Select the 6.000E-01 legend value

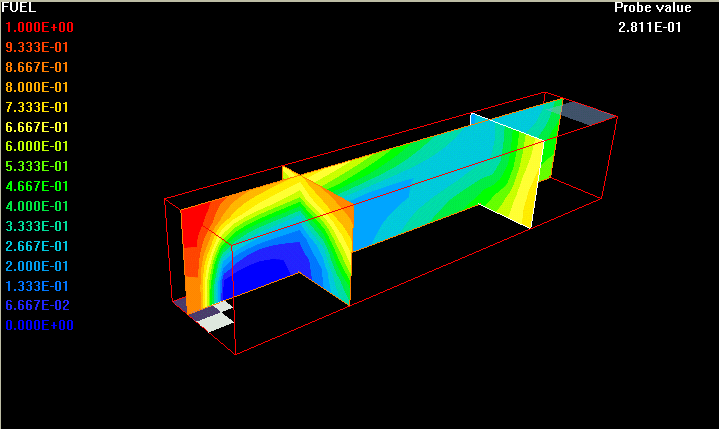pos(39,146)
